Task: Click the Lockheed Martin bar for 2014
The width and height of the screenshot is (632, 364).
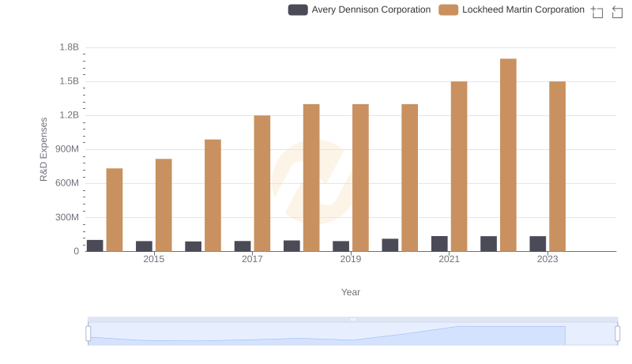Action: (115, 210)
